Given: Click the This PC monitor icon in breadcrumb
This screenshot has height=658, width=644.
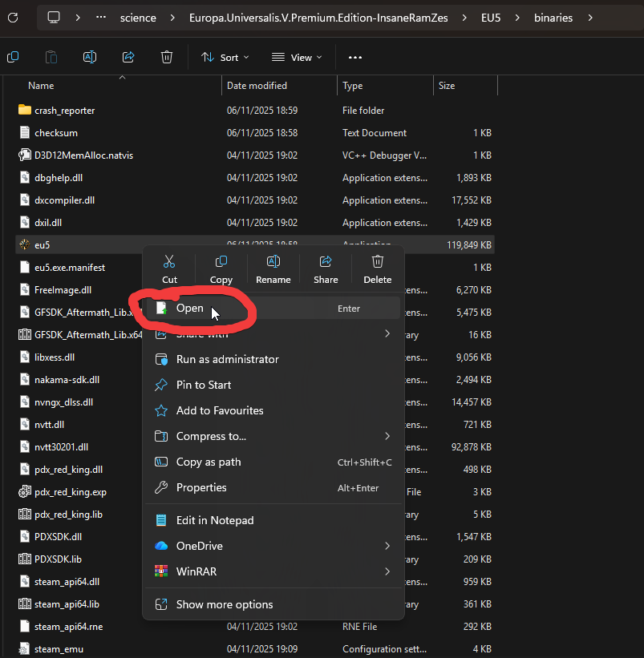Looking at the screenshot, I should pos(54,17).
